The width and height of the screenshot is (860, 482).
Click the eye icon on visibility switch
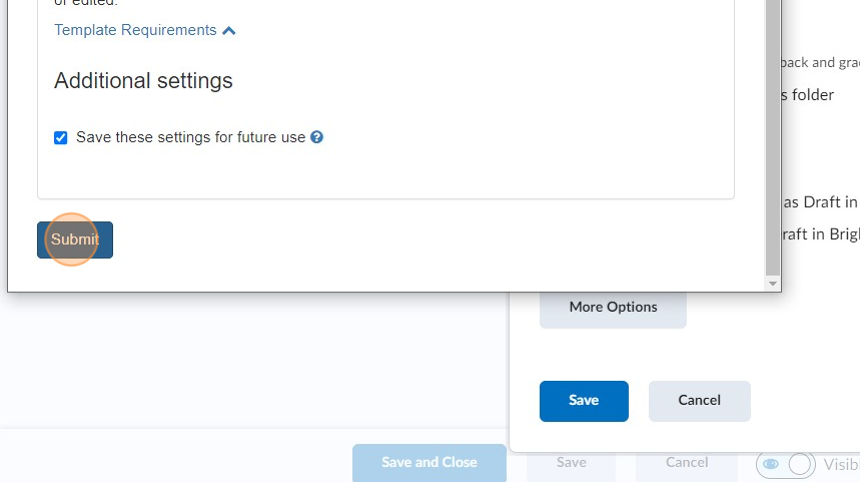(771, 464)
